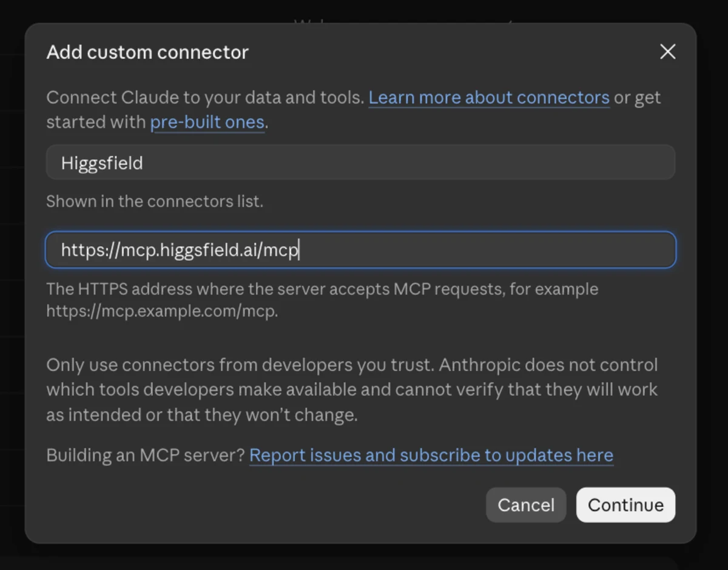Click the 'Add custom connector' dialog title

[147, 52]
